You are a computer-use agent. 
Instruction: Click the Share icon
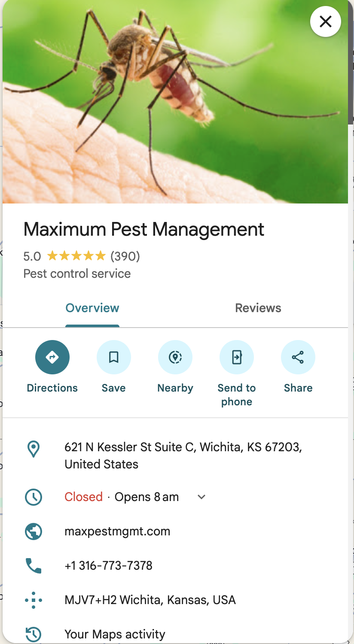[298, 357]
